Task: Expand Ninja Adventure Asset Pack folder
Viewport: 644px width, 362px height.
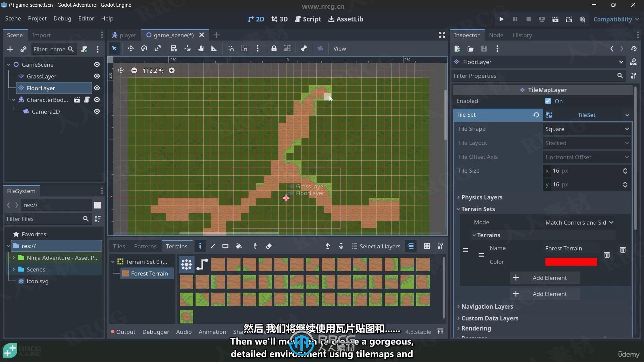Action: click(14, 258)
